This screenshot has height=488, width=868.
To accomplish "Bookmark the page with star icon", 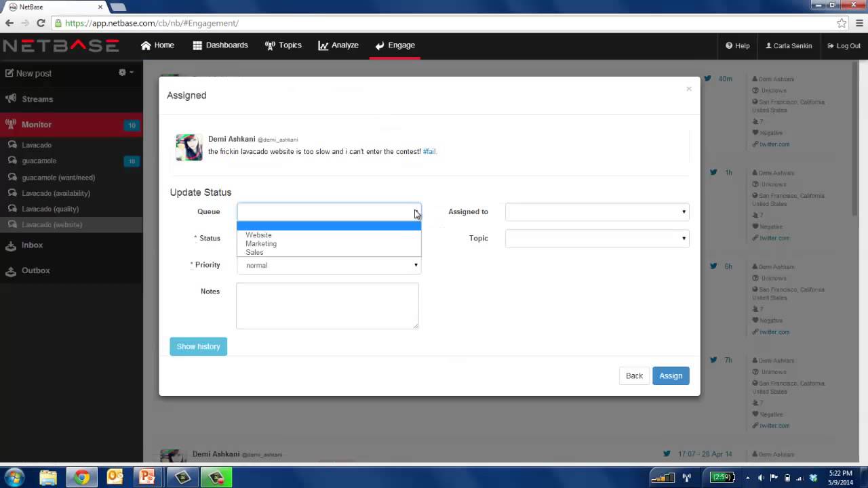I will (842, 23).
